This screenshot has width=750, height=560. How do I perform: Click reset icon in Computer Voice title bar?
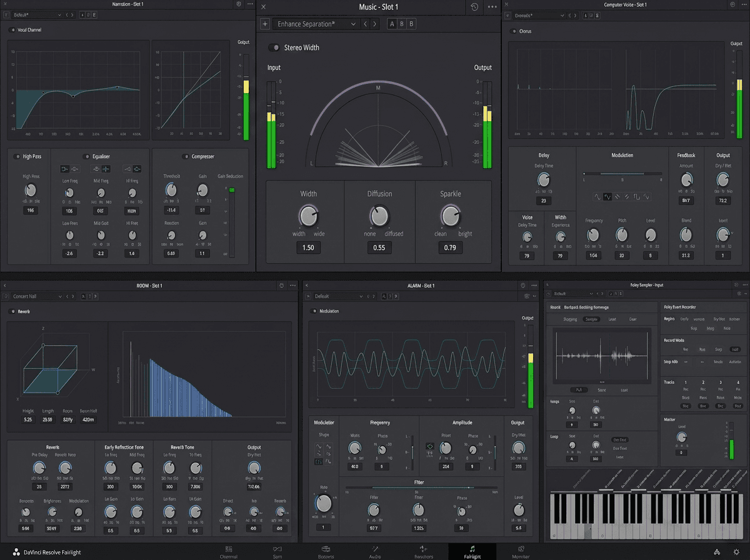click(x=731, y=4)
